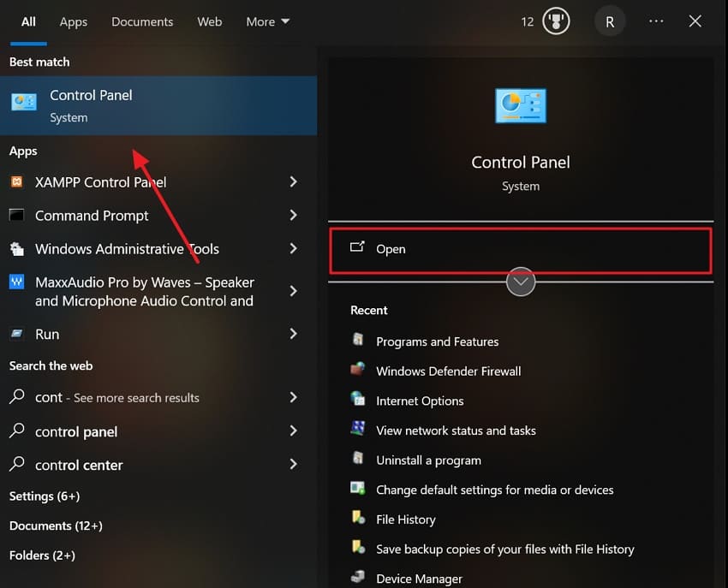Click the magnifier icon beside 'cont' web search

pyautogui.click(x=17, y=397)
